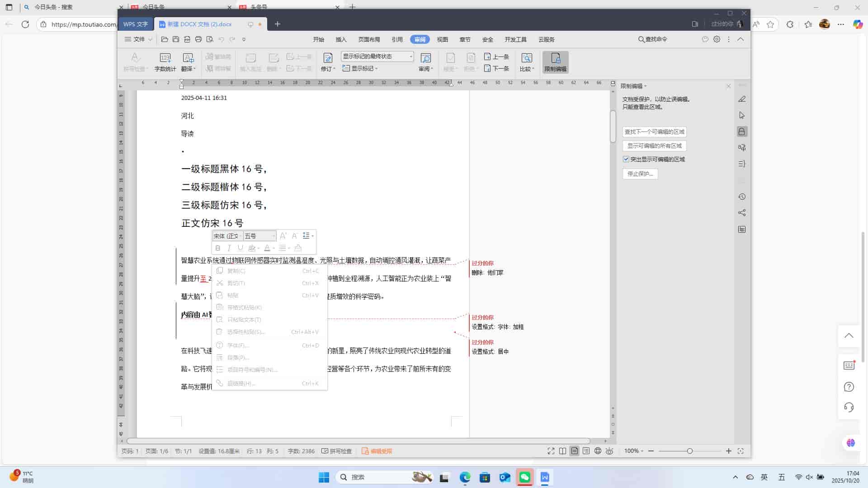Expand the customize quick access toolbar arrow

pyautogui.click(x=244, y=39)
